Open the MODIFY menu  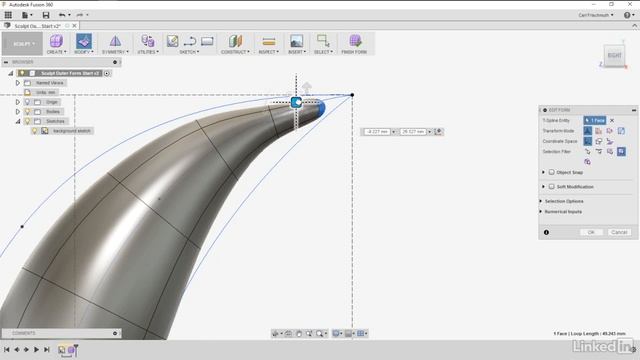[x=84, y=52]
